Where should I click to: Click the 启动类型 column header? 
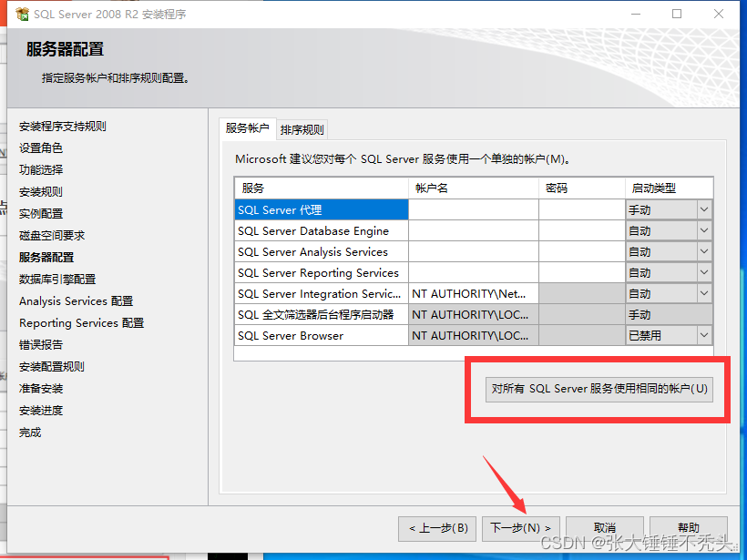click(x=669, y=188)
